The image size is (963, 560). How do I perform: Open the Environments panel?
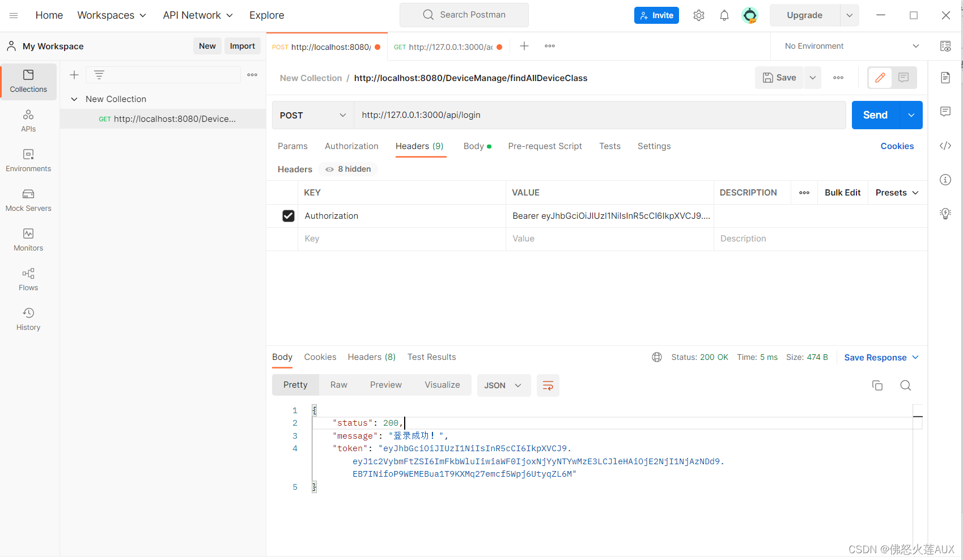click(28, 160)
